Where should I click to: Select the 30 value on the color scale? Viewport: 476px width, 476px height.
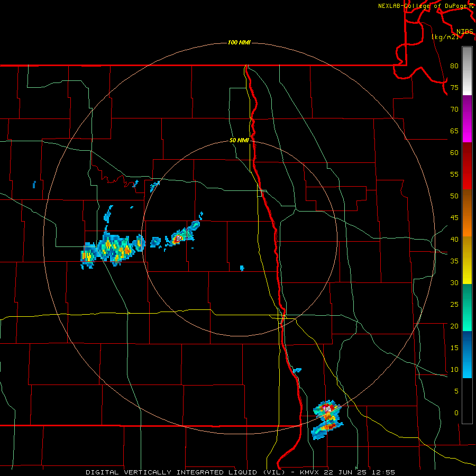[x=454, y=282]
